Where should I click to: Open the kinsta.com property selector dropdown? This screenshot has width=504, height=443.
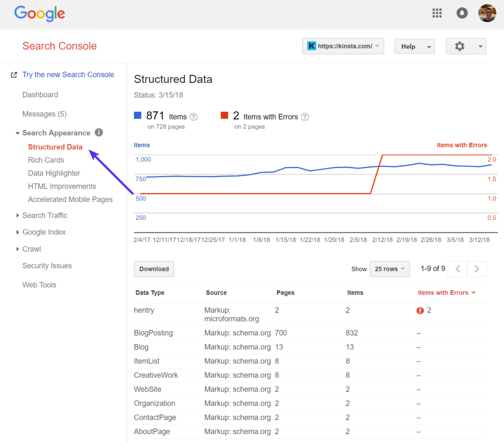pyautogui.click(x=343, y=46)
